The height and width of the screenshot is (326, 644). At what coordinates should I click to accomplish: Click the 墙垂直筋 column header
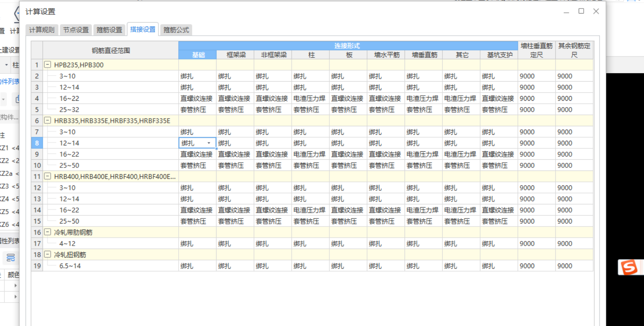424,55
